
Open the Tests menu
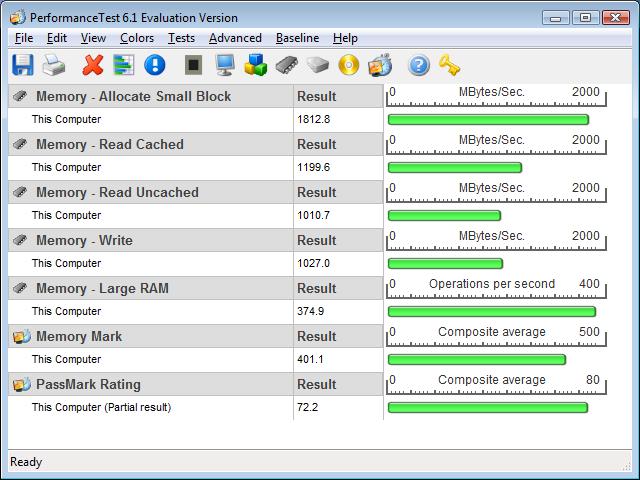click(182, 38)
